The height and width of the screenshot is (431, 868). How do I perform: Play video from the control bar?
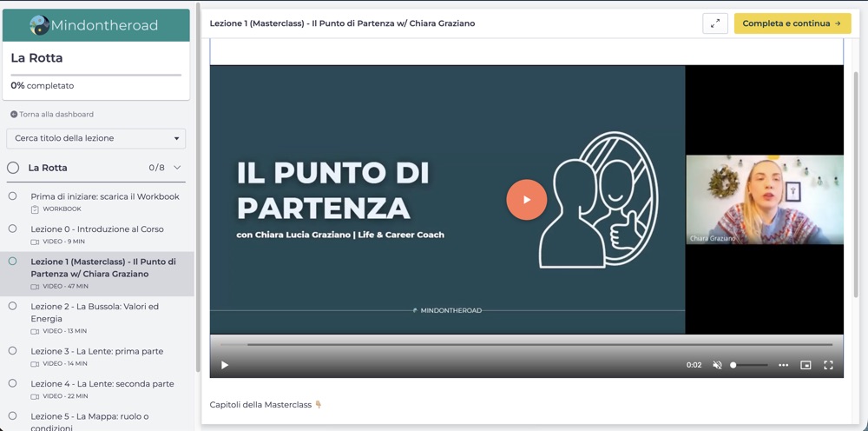point(225,365)
